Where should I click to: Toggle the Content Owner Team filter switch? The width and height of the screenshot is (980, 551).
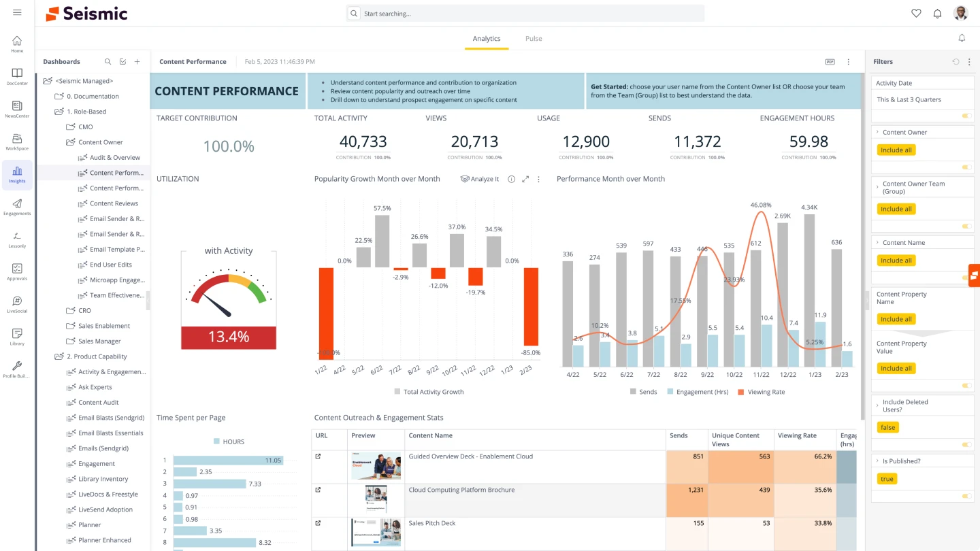click(966, 226)
